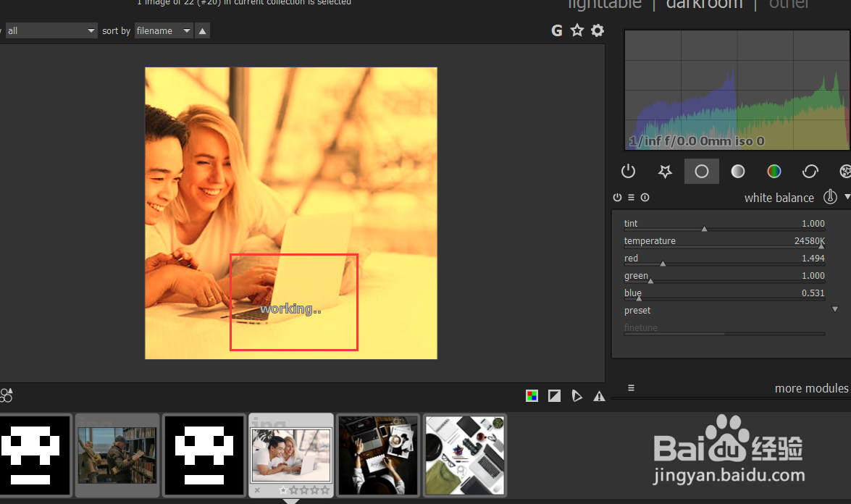Select second skull placeholder thumbnail
The height and width of the screenshot is (504, 851).
(204, 455)
